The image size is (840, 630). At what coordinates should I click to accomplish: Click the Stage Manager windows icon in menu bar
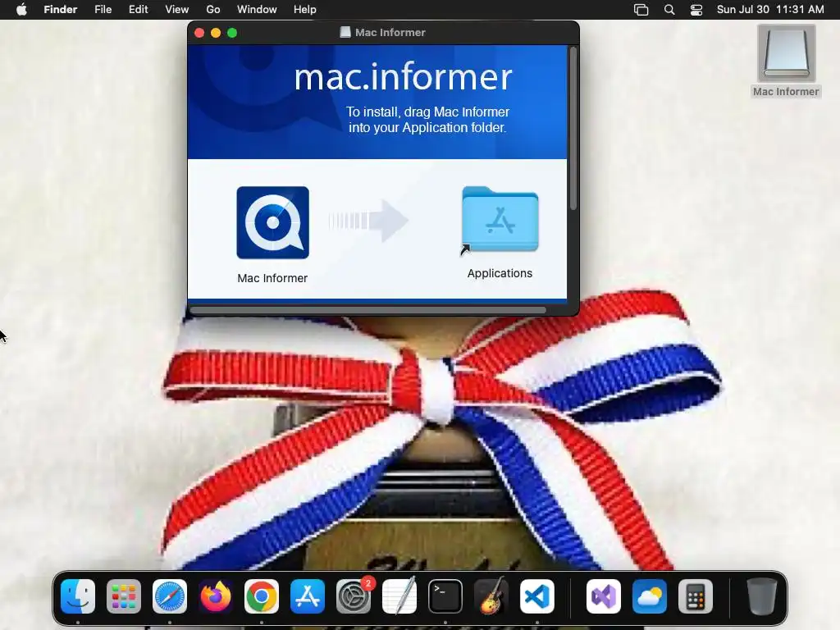[641, 10]
